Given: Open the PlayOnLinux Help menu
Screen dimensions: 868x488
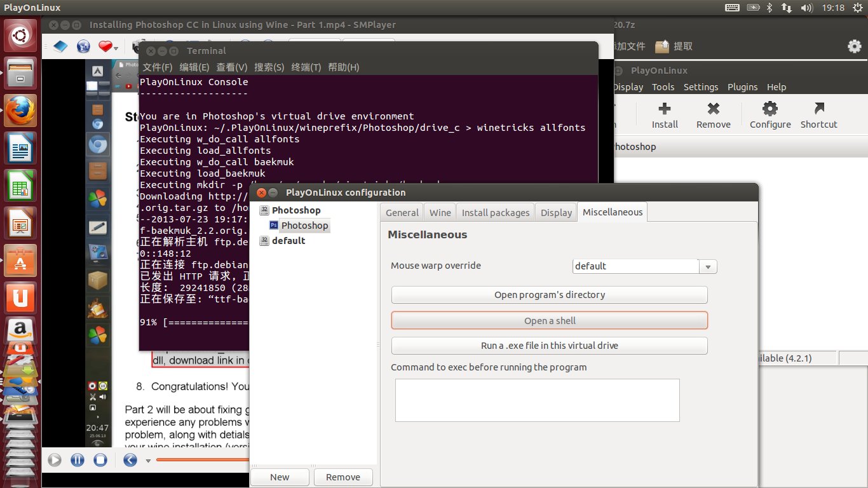Looking at the screenshot, I should 776,87.
